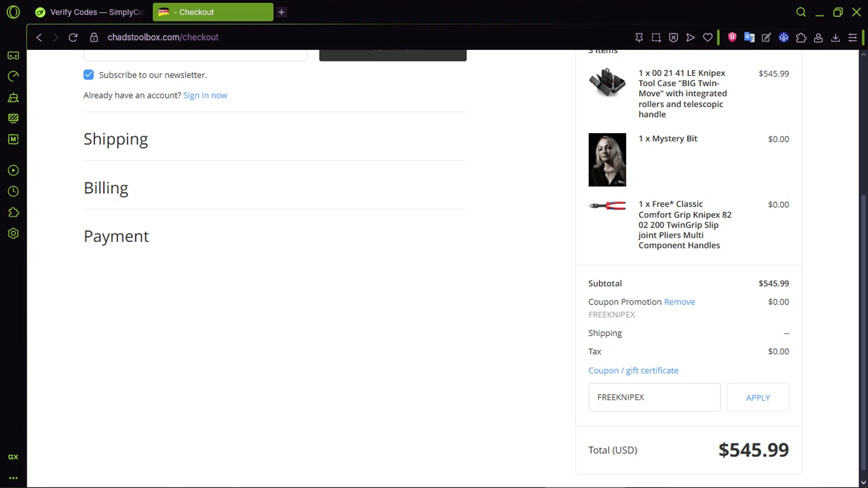868x488 pixels.
Task: Click the 'Total (USD)' label
Action: click(x=613, y=450)
